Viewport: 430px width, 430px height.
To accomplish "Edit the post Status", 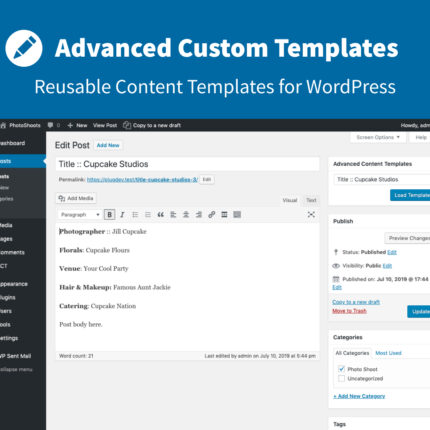I will pos(392,252).
